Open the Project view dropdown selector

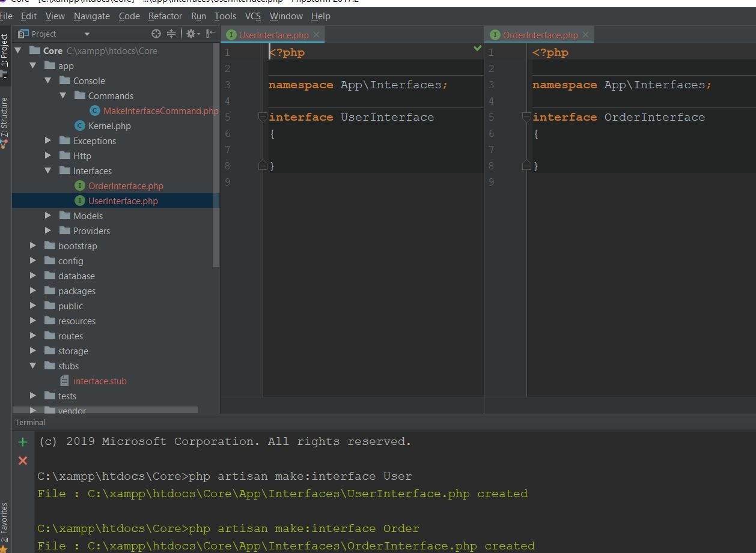tap(87, 34)
